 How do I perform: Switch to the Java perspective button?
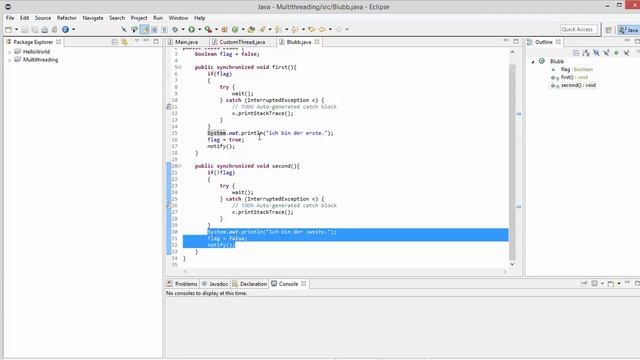coord(629,30)
